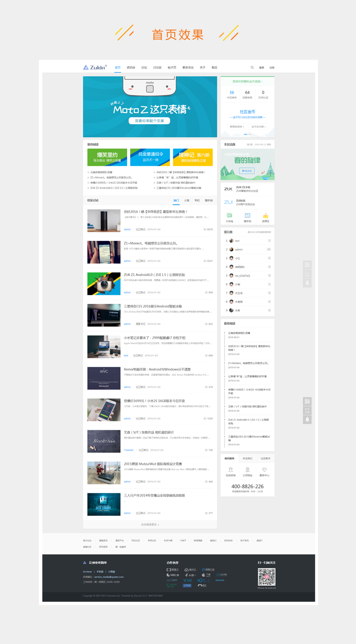Click the 服务中心 heart icon

coord(264,470)
